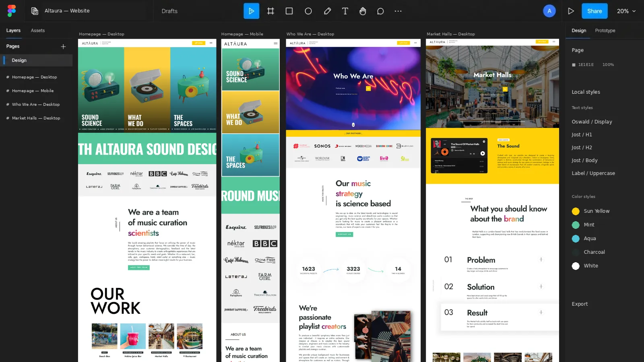Select the Charcoal color style
Screen dimensions: 644x362
(x=588, y=252)
